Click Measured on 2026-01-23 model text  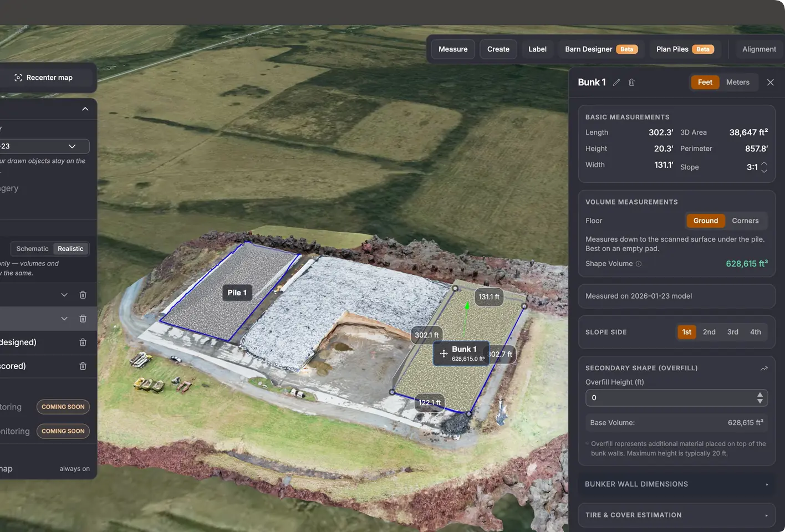tap(639, 296)
